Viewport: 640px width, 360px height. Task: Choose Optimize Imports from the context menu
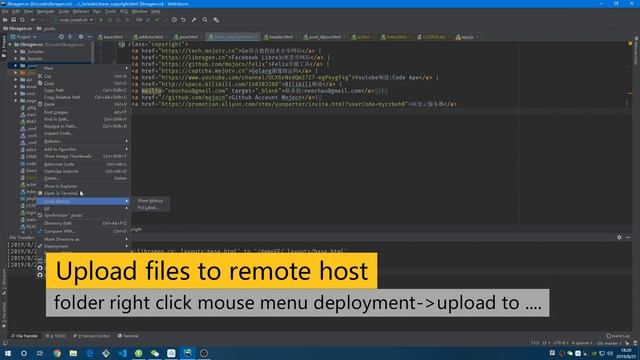tap(83, 171)
